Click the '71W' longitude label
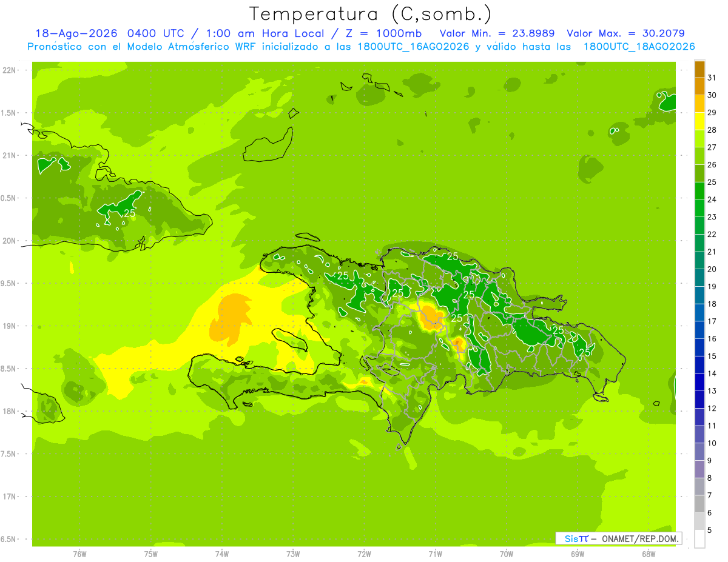 435,554
